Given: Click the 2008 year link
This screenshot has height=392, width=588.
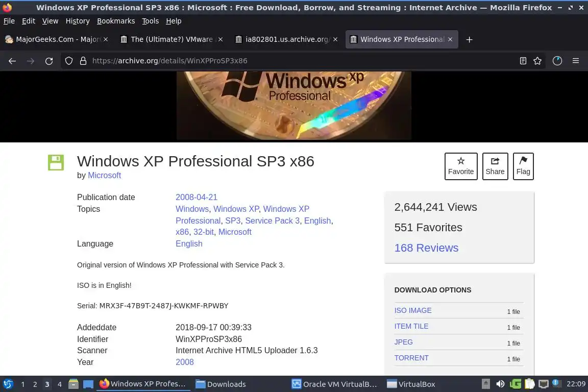Looking at the screenshot, I should coord(184,362).
